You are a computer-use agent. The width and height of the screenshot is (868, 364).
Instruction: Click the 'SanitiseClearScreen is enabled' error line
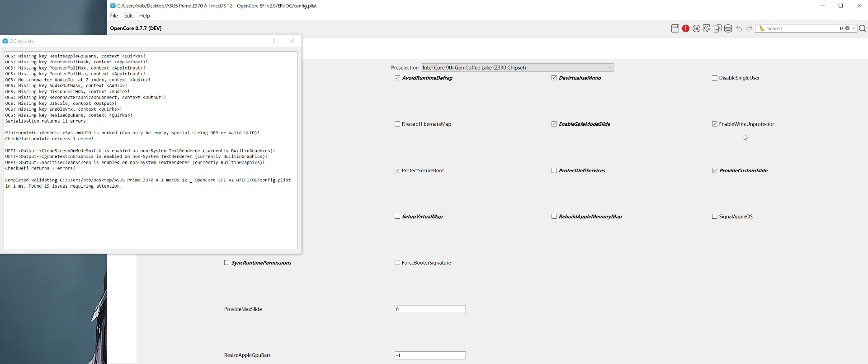pos(135,162)
